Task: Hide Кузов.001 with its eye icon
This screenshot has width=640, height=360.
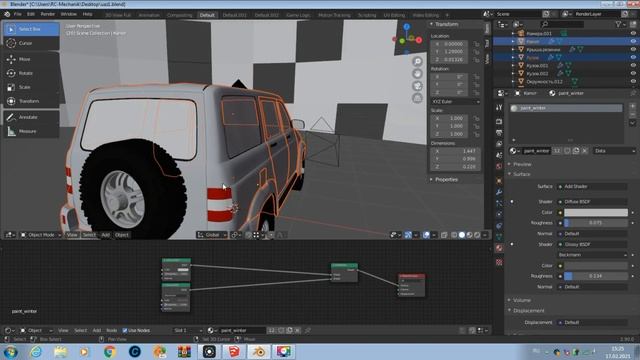Action: tap(633, 65)
